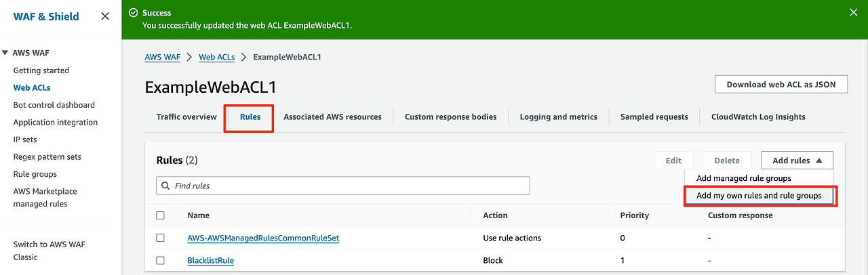Click the Find rules search field
The width and height of the screenshot is (868, 275).
[x=343, y=186]
